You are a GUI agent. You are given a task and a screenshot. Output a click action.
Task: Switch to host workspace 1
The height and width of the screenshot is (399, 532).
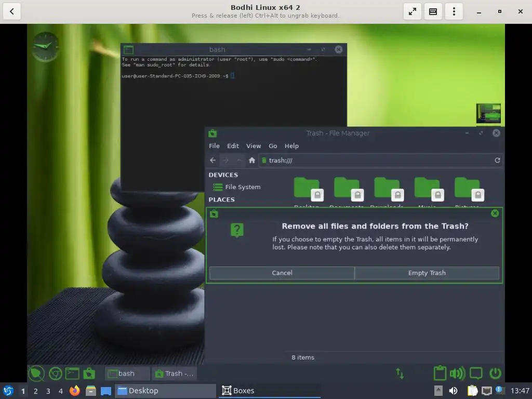coord(23,391)
